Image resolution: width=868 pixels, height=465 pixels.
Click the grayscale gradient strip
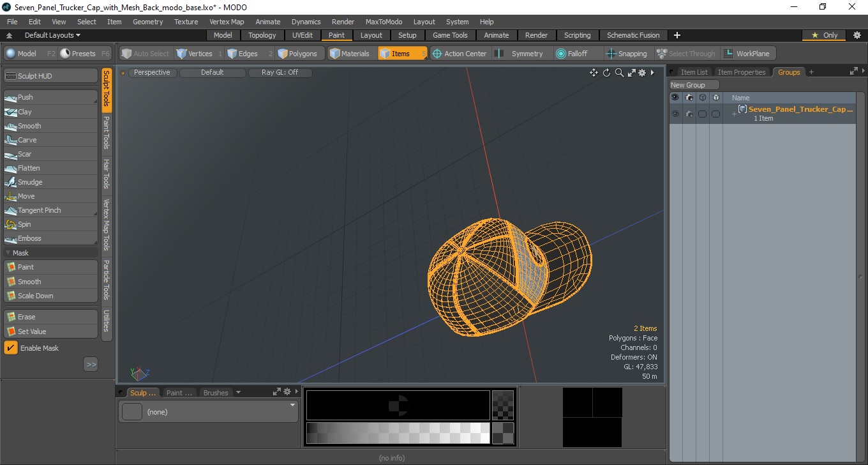[398, 433]
